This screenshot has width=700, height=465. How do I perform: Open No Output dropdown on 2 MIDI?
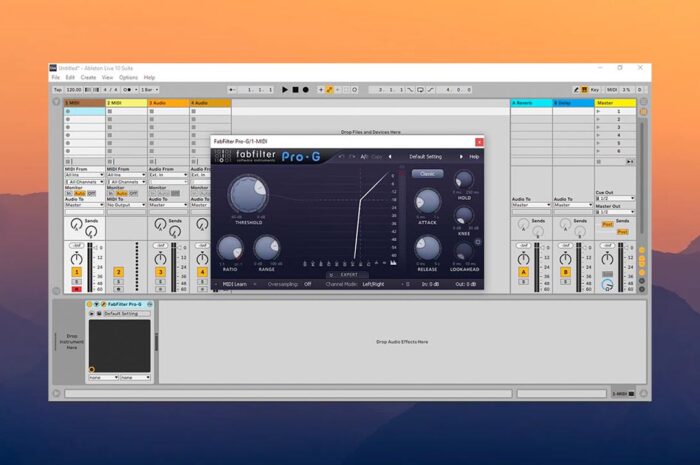[x=126, y=205]
